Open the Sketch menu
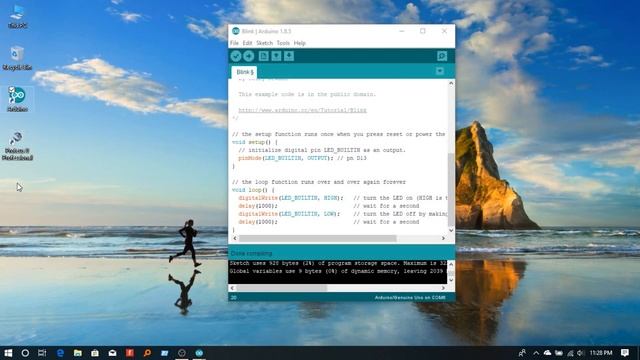Image resolution: width=640 pixels, height=360 pixels. pos(264,43)
